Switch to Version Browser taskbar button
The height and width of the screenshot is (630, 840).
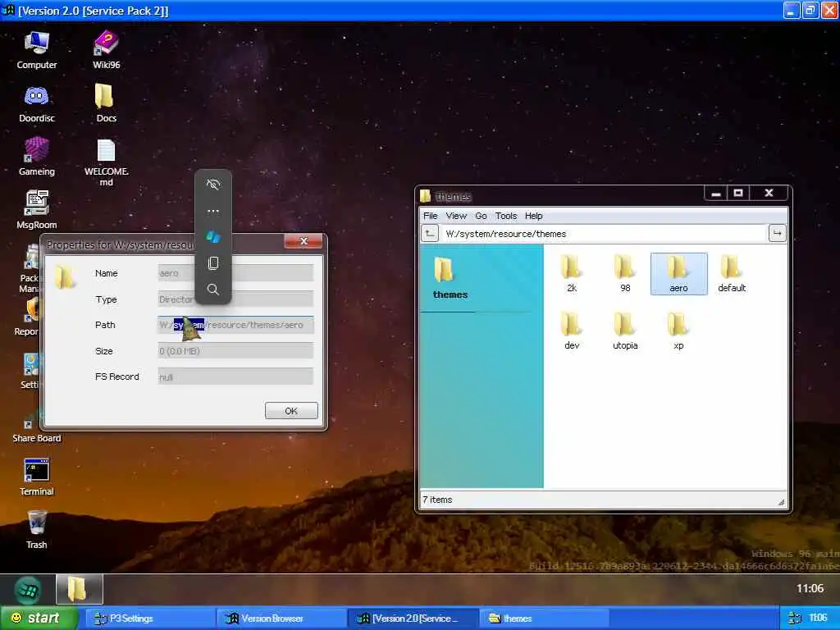click(282, 619)
